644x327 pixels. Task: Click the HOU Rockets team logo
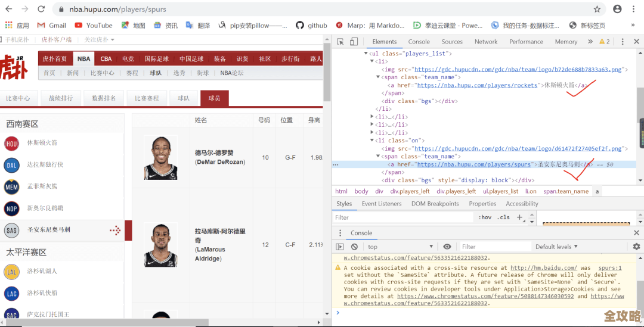point(11,143)
